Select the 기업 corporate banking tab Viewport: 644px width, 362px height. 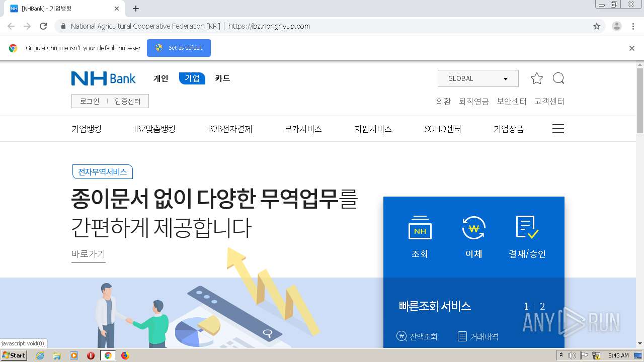pyautogui.click(x=192, y=78)
